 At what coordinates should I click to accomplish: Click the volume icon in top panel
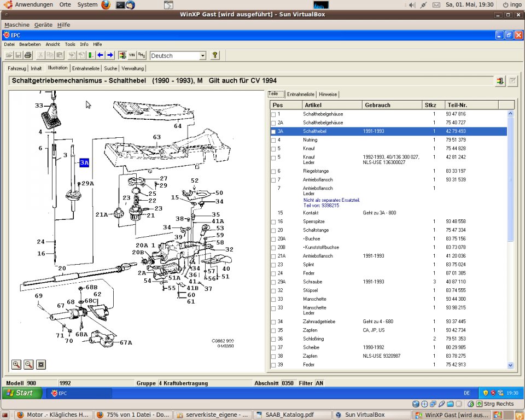(x=412, y=5)
